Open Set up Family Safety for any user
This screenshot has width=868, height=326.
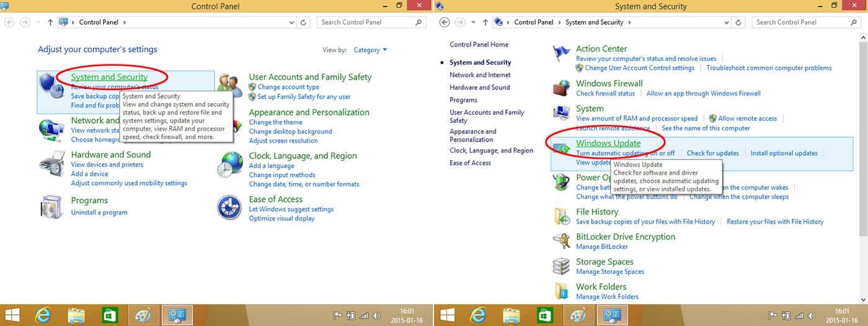pyautogui.click(x=304, y=97)
